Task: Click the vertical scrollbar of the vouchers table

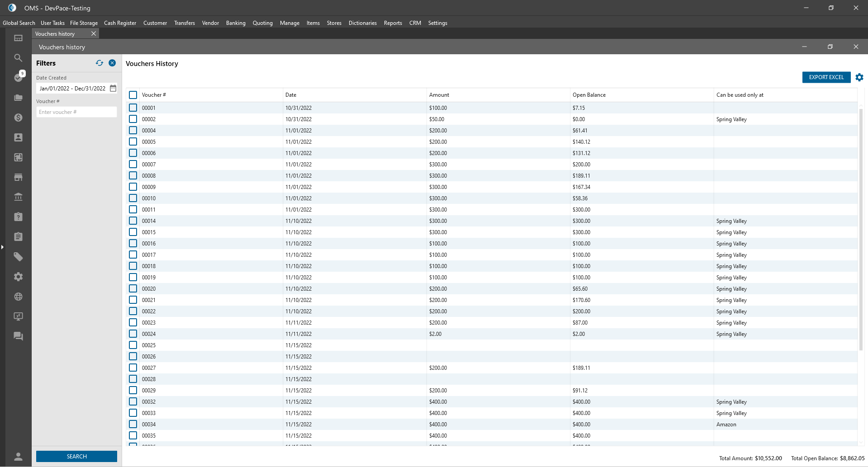Action: point(861,229)
